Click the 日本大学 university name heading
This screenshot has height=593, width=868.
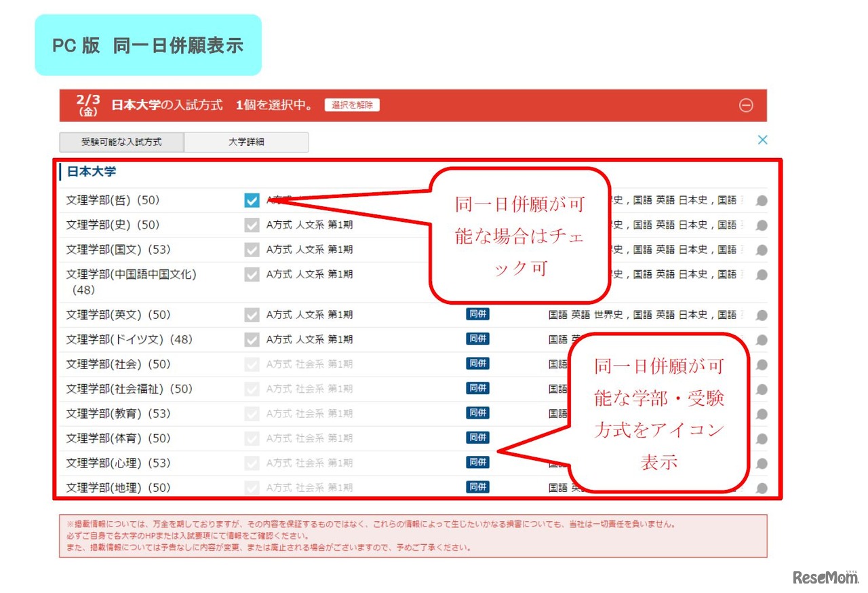92,172
